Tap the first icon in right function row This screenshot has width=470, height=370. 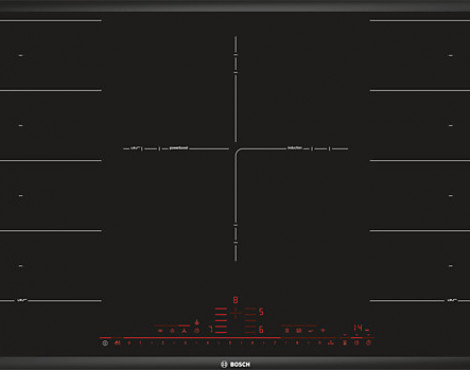pos(287,330)
